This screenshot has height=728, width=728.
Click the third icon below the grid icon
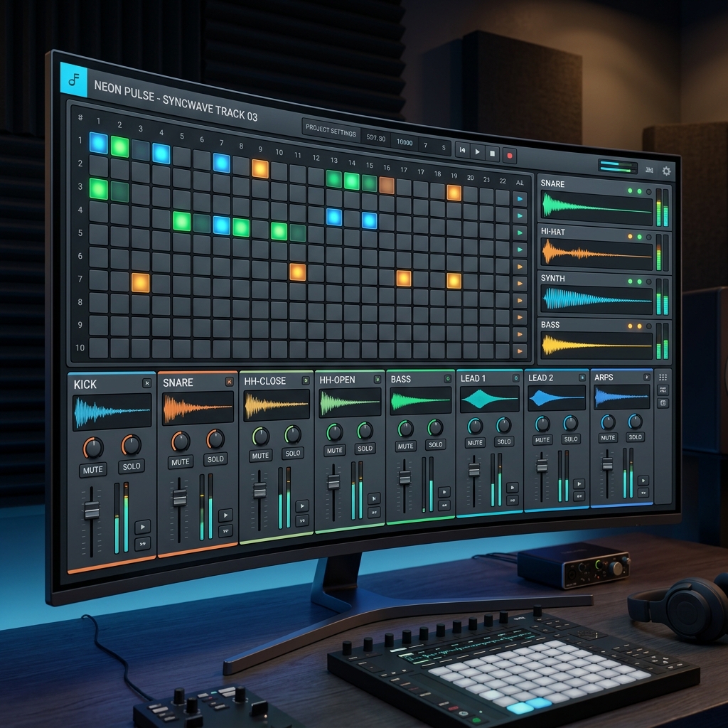point(663,403)
